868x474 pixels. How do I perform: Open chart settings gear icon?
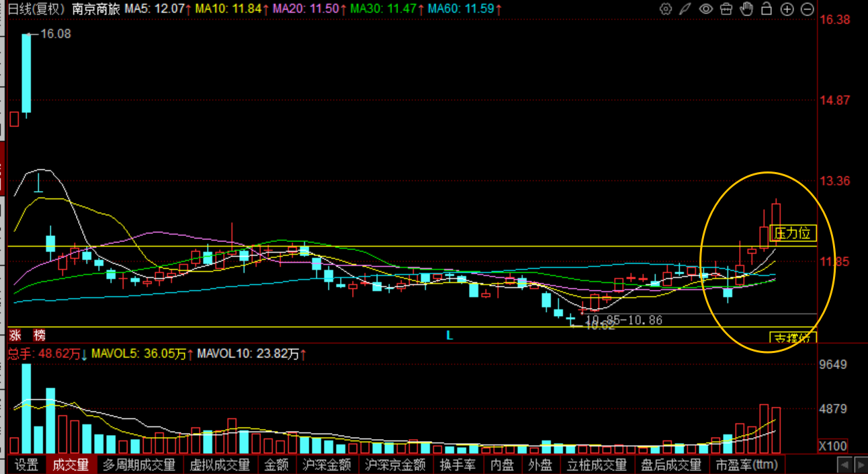click(666, 9)
